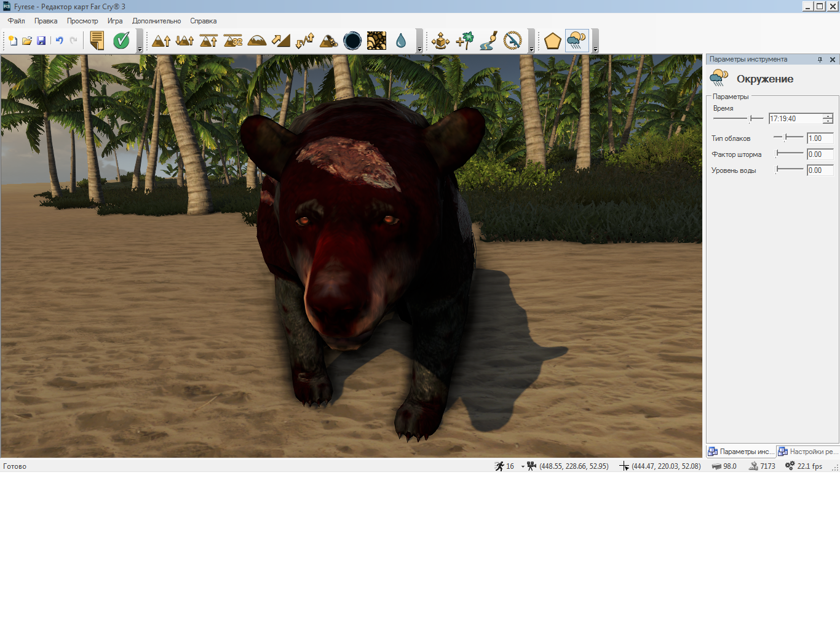Expand the terrain toolbar overflow arrow
The image size is (840, 630).
(419, 41)
